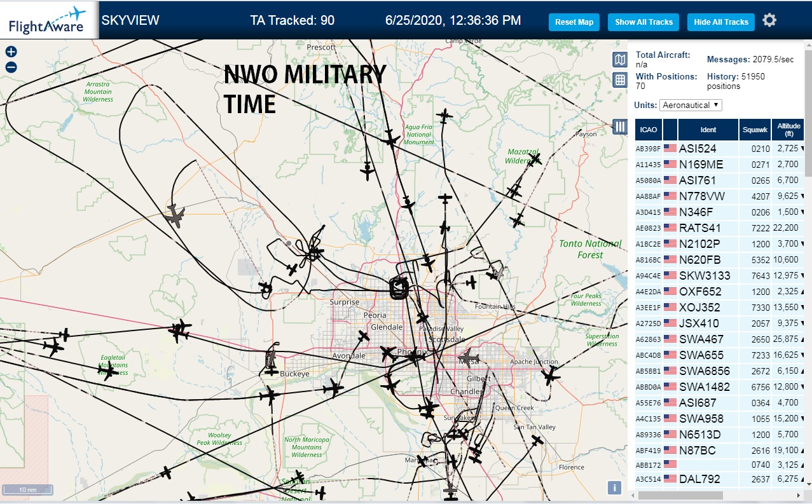Click the 10 nm map scale indicator
This screenshot has width=812, height=504.
pyautogui.click(x=27, y=490)
